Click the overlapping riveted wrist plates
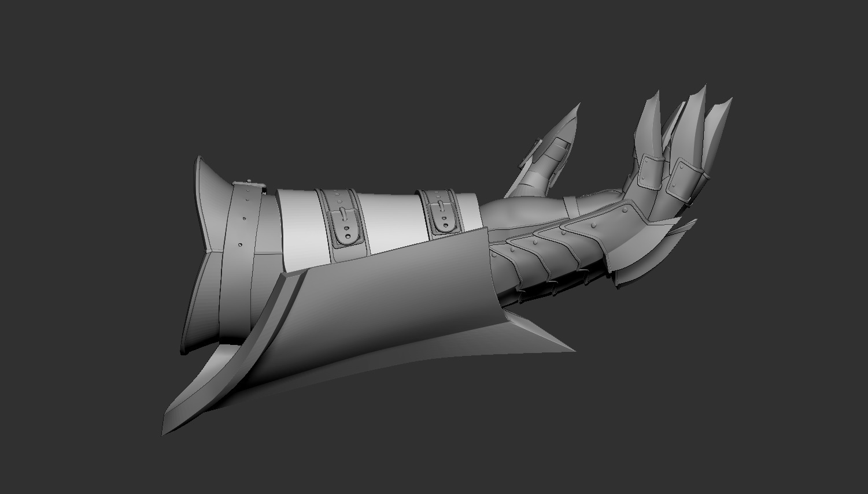 pyautogui.click(x=555, y=254)
